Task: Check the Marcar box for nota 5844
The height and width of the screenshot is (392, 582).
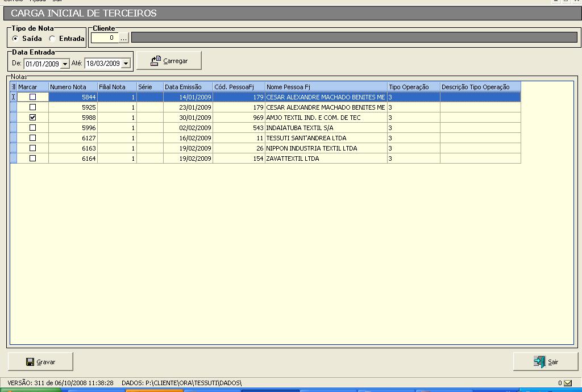Action: pyautogui.click(x=32, y=97)
